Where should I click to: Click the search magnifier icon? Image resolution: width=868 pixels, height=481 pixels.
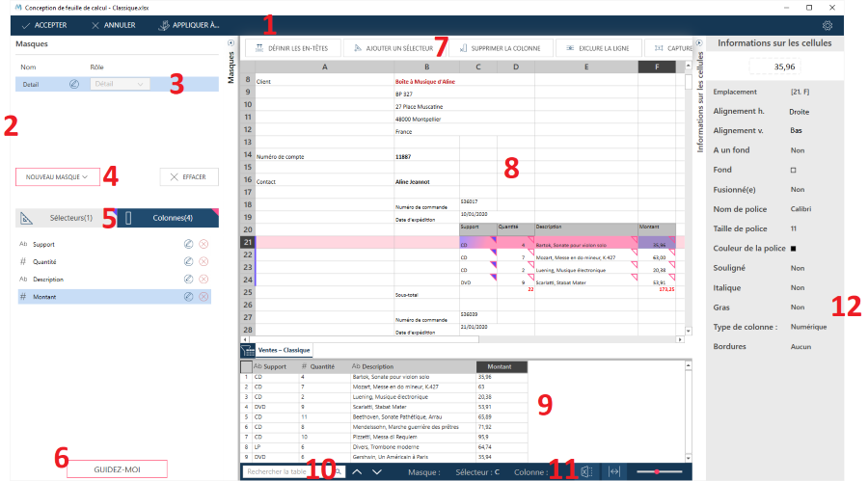click(x=339, y=471)
